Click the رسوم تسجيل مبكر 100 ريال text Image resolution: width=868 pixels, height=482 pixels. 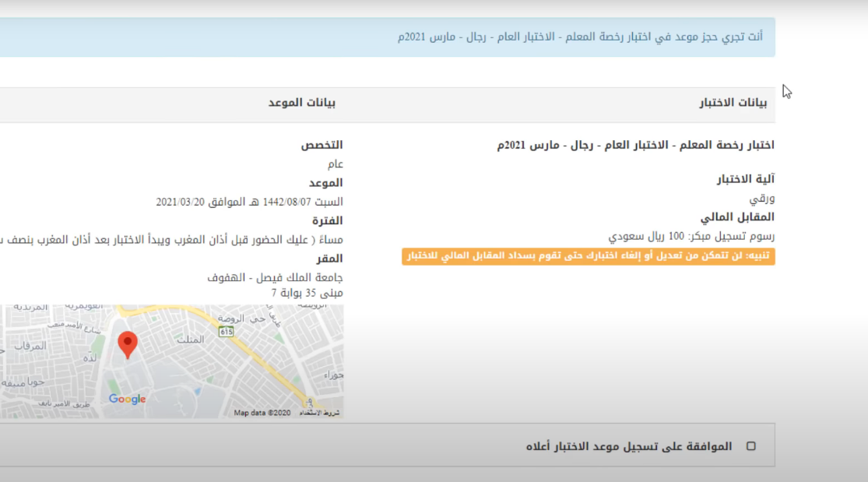click(x=691, y=237)
